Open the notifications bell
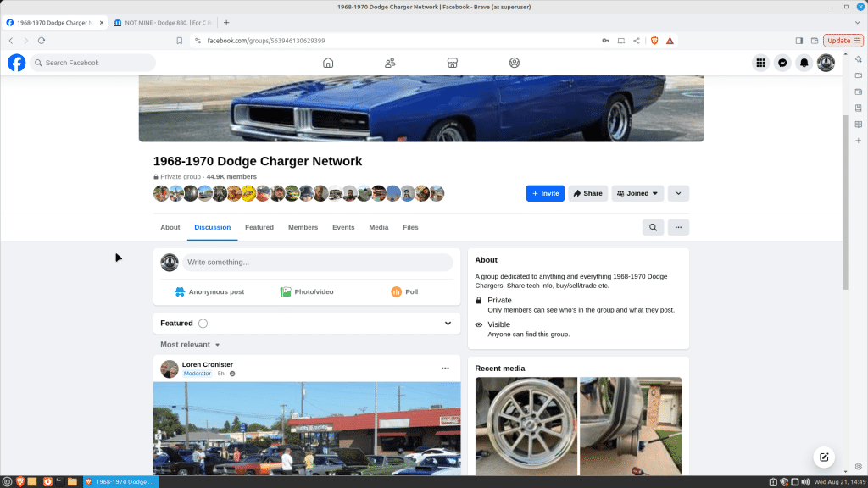868x488 pixels. (804, 63)
